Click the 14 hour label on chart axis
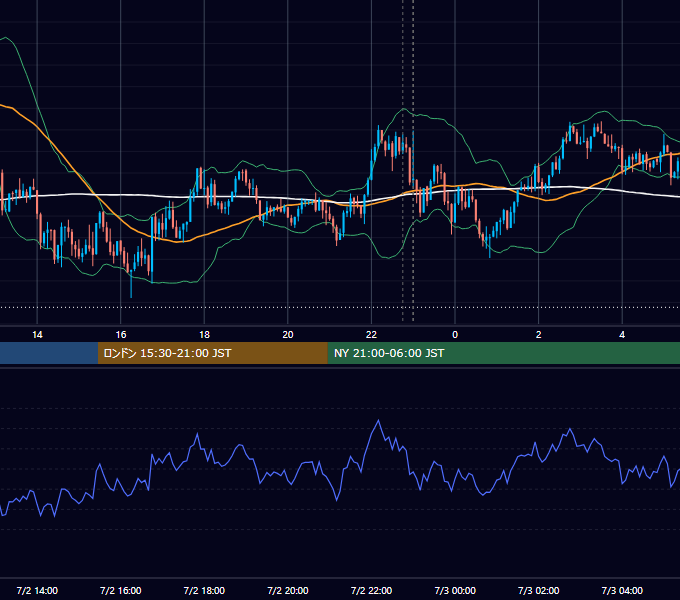 tap(37, 335)
